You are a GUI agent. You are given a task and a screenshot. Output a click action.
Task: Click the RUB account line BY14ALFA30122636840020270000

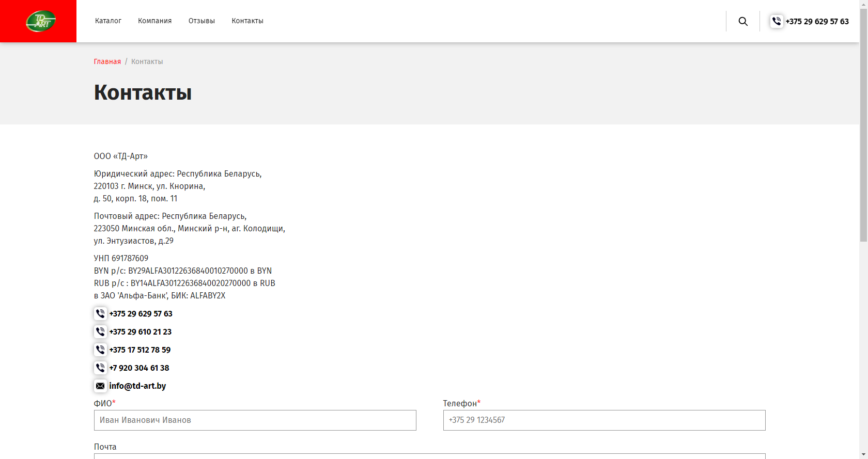[184, 283]
